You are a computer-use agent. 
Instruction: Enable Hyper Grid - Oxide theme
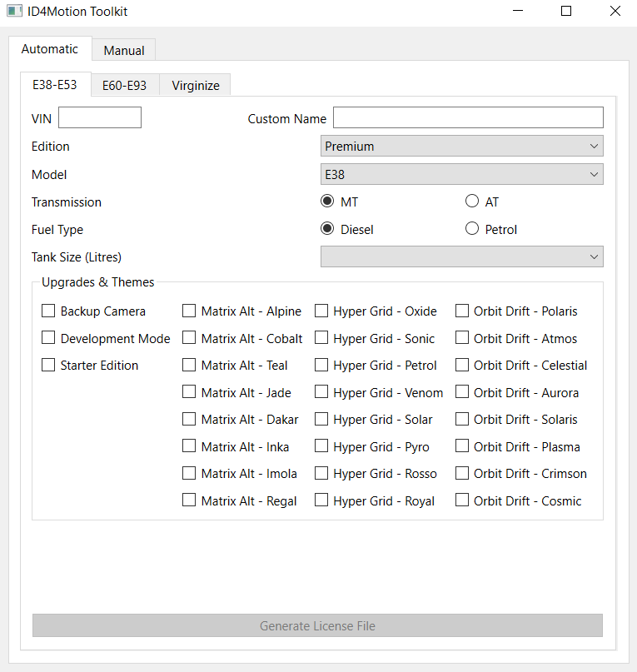click(x=321, y=311)
